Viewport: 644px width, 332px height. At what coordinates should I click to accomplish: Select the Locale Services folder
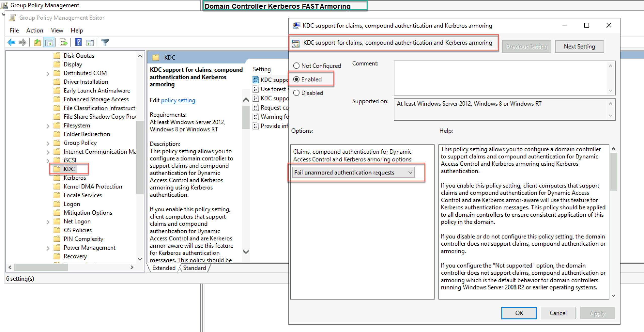point(83,195)
